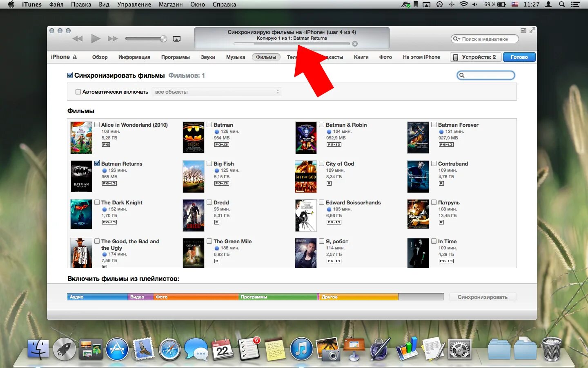Viewport: 588px width, 368px height.
Task: Adjust the volume slider knob
Action: pos(164,39)
